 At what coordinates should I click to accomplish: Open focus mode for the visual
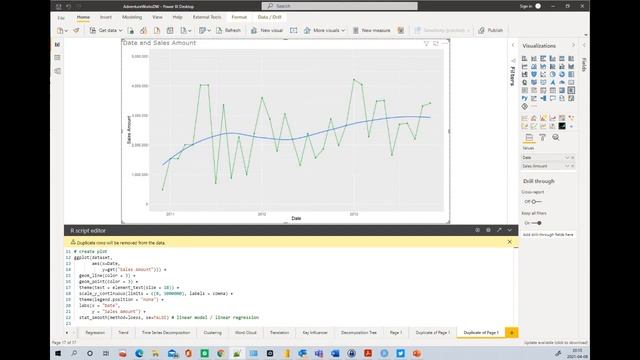point(436,43)
